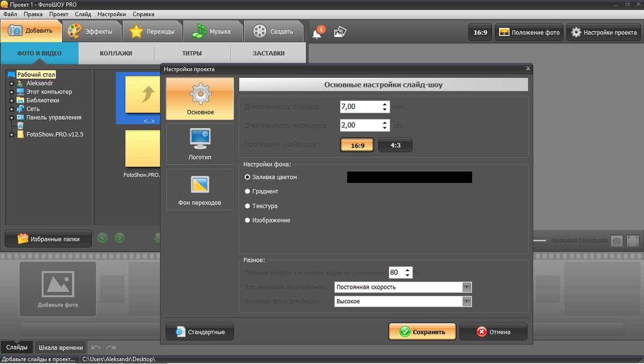Select Изображение radio button

coord(247,220)
